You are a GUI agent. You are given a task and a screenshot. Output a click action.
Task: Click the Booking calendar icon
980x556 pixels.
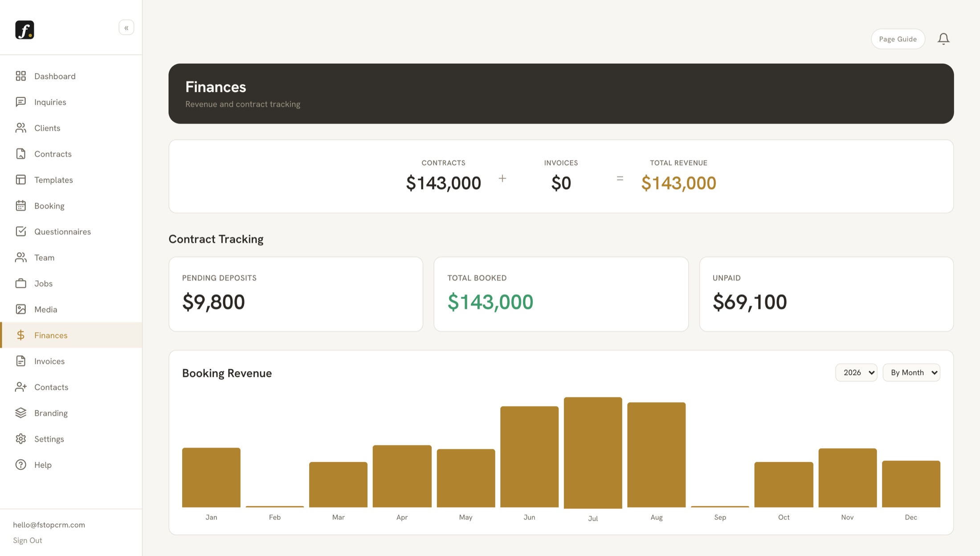pyautogui.click(x=21, y=205)
